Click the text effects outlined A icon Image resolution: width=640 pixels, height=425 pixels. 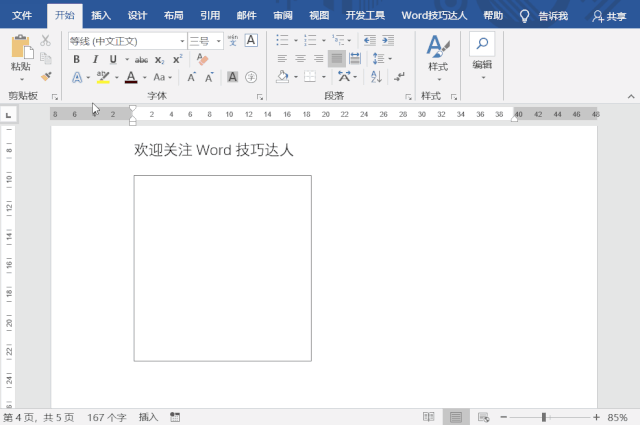(x=77, y=77)
